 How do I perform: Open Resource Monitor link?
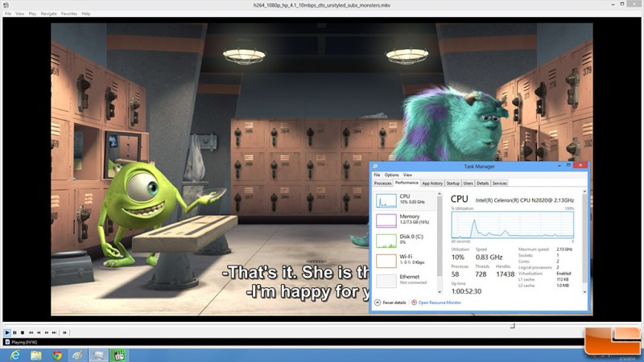440,302
